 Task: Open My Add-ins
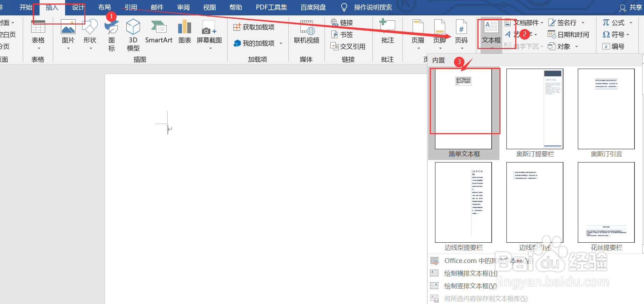[254, 43]
